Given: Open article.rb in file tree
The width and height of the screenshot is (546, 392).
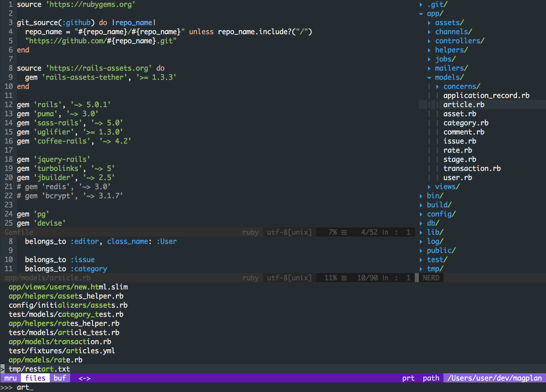Looking at the screenshot, I should (464, 105).
